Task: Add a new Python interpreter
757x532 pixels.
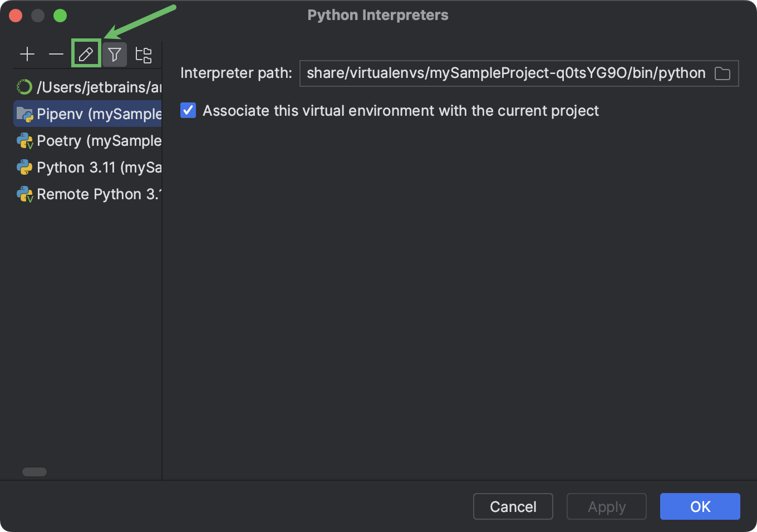Action: [27, 54]
